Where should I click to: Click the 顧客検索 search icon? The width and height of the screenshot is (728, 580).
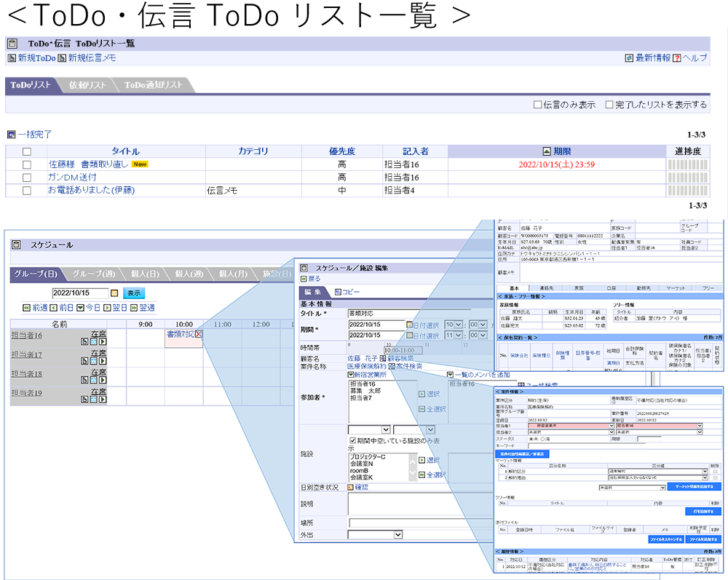(383, 359)
